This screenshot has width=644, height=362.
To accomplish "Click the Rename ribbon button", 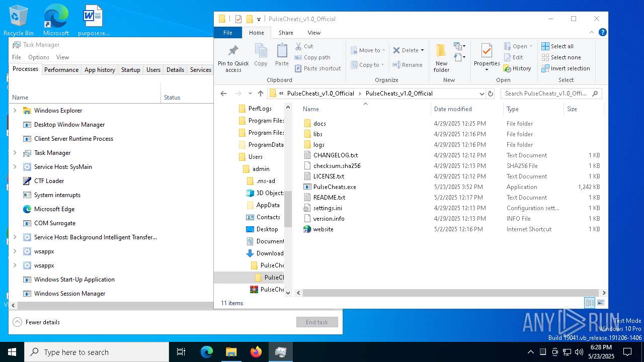I will [x=408, y=65].
